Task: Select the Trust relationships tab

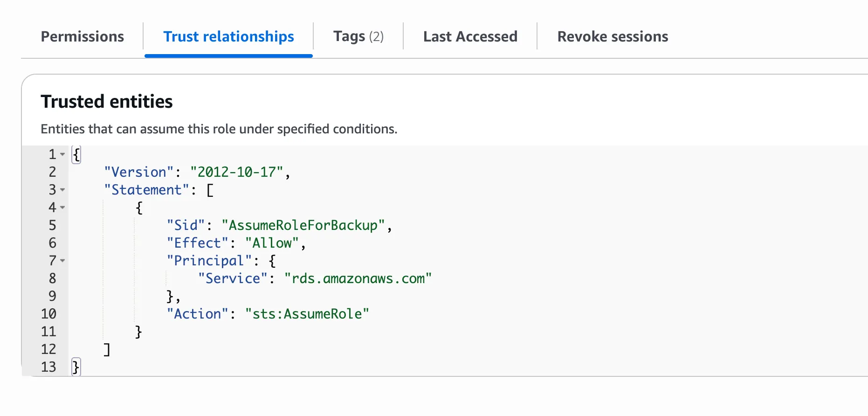Action: 228,36
